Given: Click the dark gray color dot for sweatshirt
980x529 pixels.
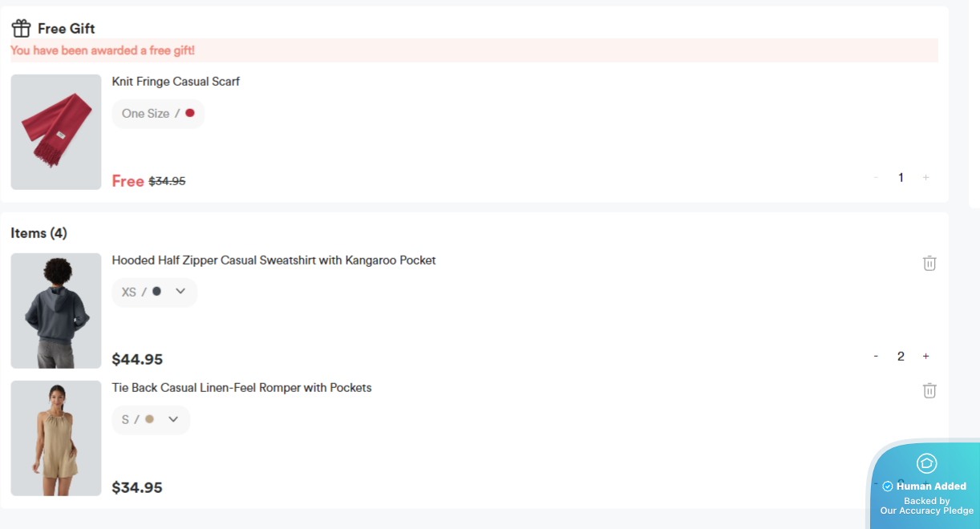Looking at the screenshot, I should [x=156, y=292].
